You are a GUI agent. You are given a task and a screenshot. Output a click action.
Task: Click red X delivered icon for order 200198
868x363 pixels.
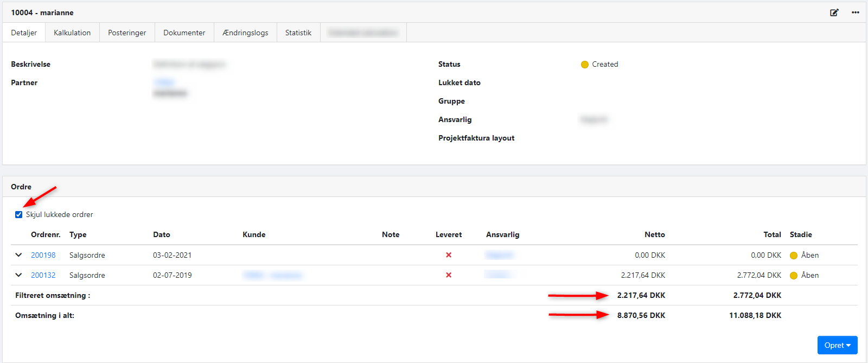[449, 255]
